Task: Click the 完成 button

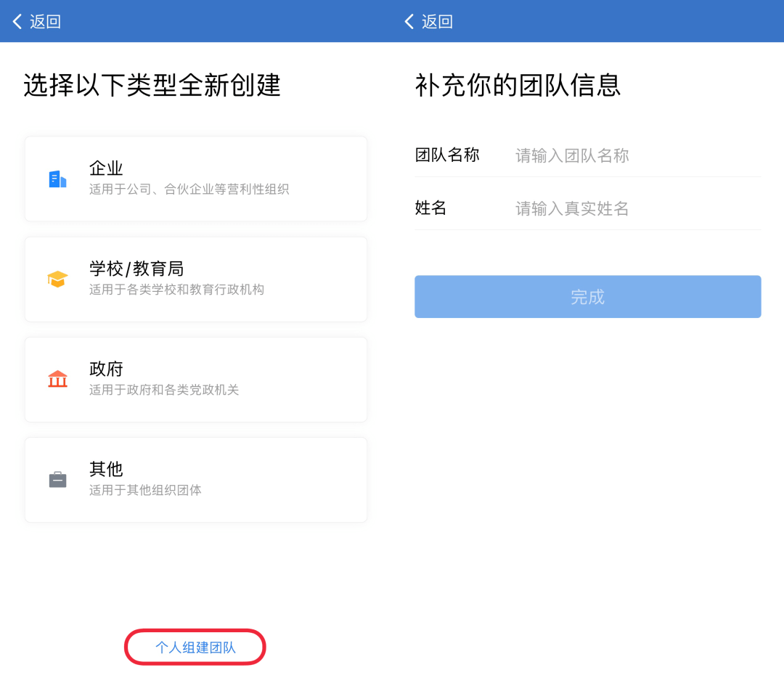Action: 587,296
